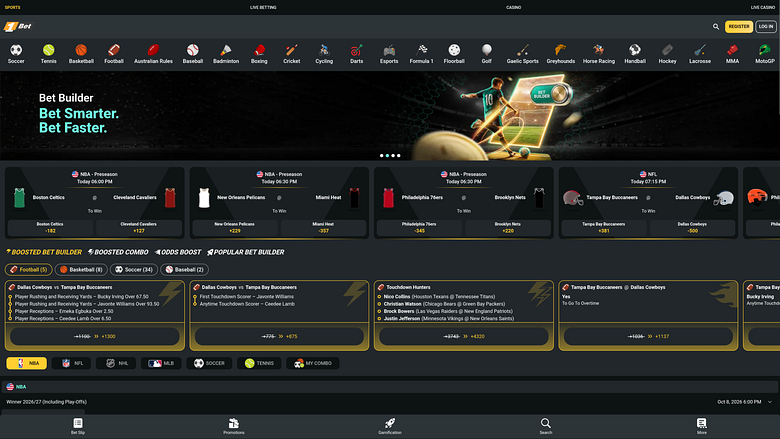Select the Odds Boost tab
Screen dimensions: 780x439
tap(178, 252)
